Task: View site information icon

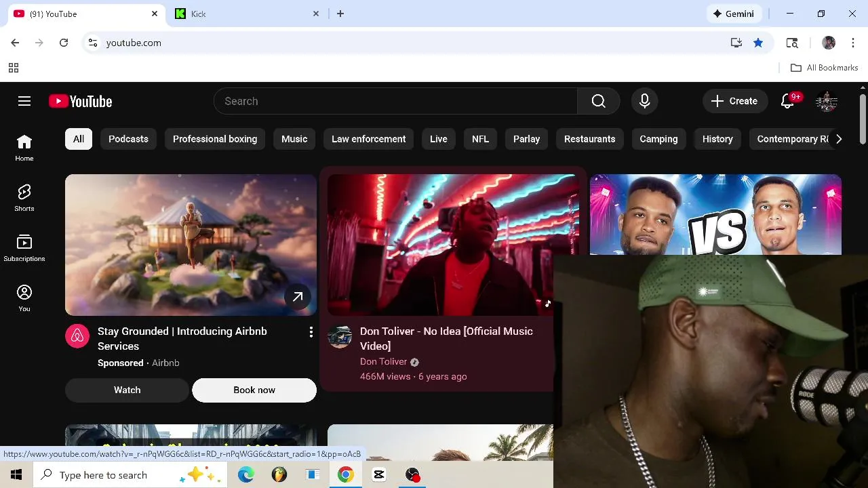Action: click(x=93, y=43)
